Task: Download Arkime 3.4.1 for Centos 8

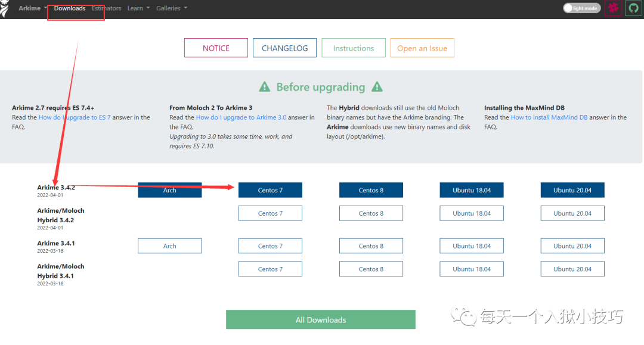Action: 371,245
